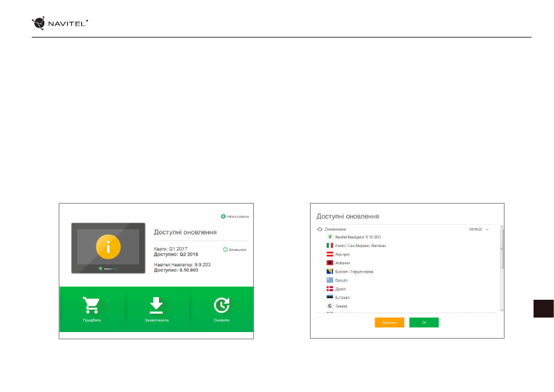Click the text "Доступно: Q2 2018"
The width and height of the screenshot is (554, 392).
click(x=176, y=254)
